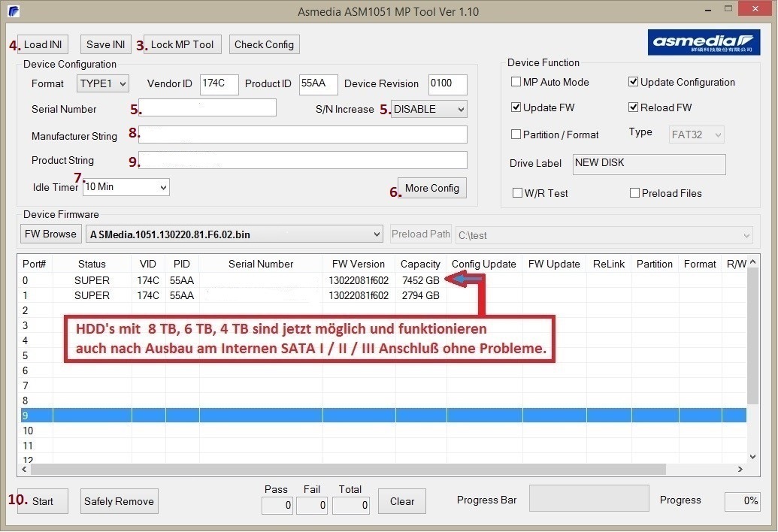Click the ReLink column header
The image size is (778, 532).
[609, 264]
